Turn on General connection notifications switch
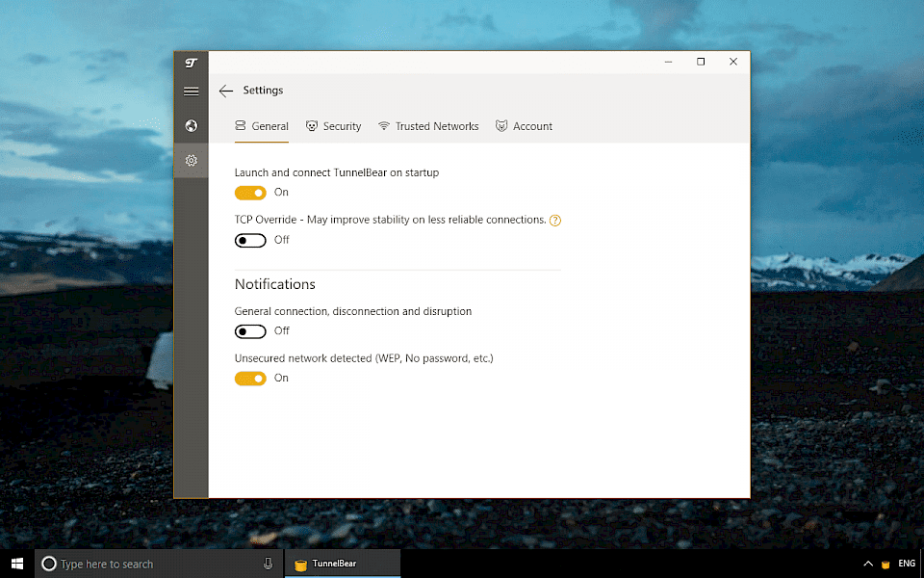 coord(250,331)
